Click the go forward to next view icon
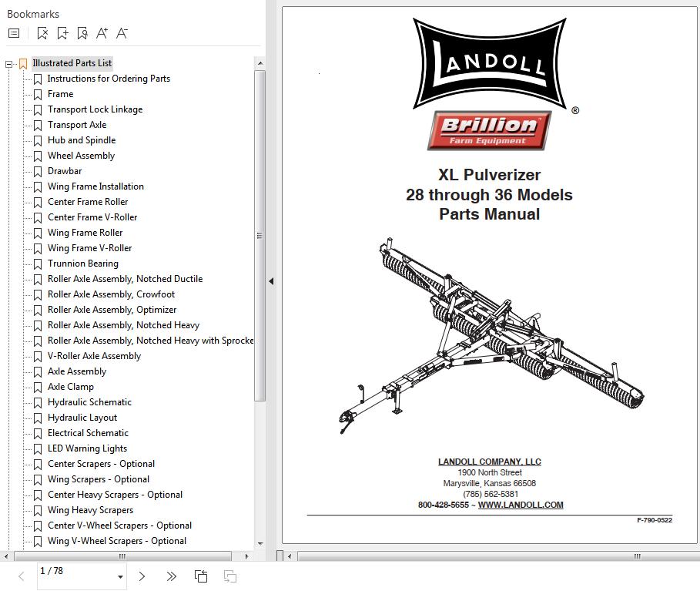700x591 pixels. coord(230,576)
